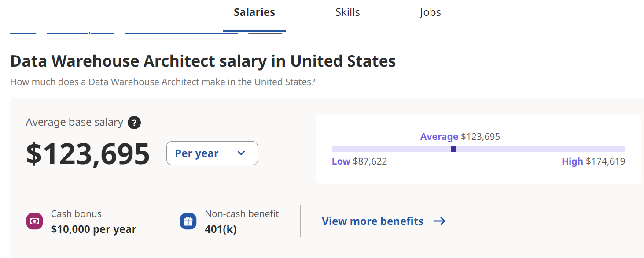
Task: Click the Non-cash benefit gift icon
Action: pos(188,221)
